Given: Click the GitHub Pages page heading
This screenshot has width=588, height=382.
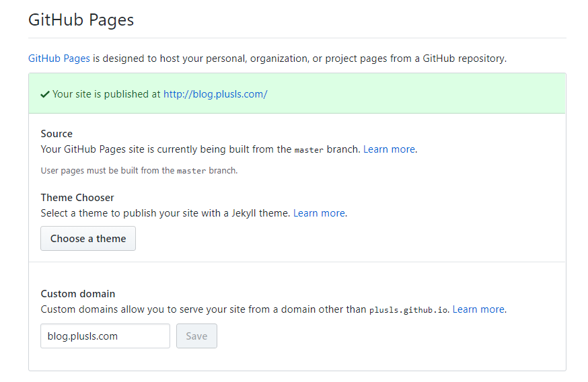Looking at the screenshot, I should click(81, 20).
